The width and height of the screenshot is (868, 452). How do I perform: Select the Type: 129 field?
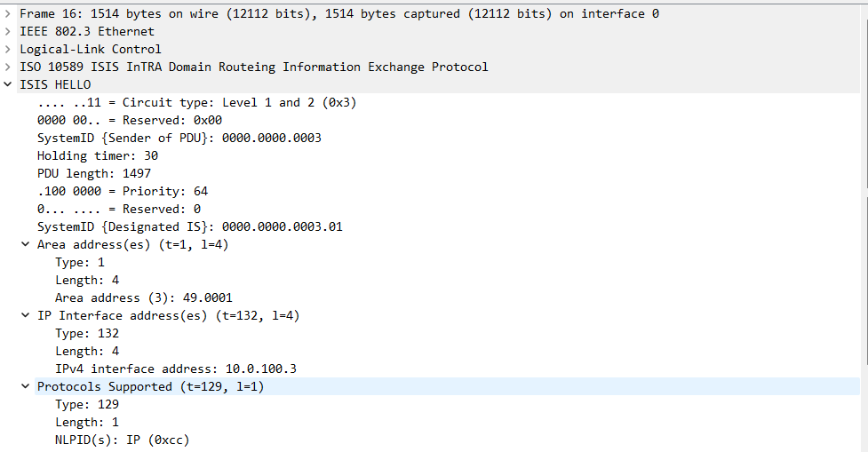86,404
